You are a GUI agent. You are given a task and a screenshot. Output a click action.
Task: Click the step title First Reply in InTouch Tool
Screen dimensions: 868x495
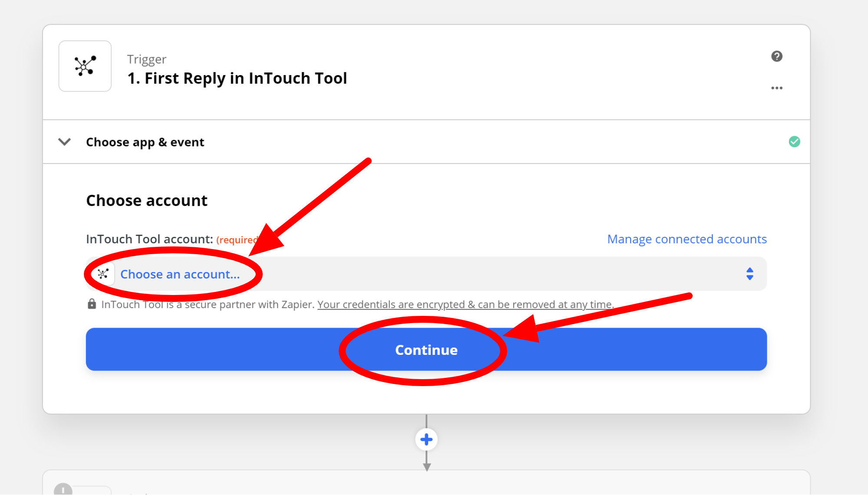tap(237, 79)
